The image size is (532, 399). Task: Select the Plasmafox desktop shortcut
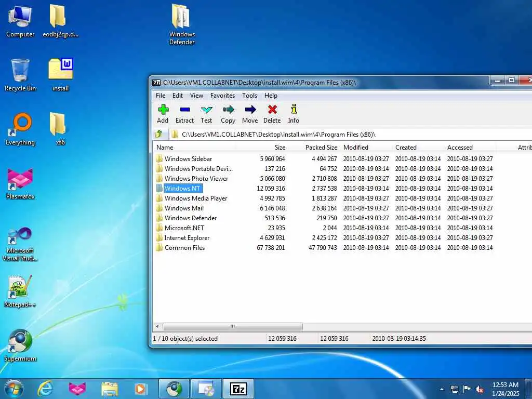point(20,183)
